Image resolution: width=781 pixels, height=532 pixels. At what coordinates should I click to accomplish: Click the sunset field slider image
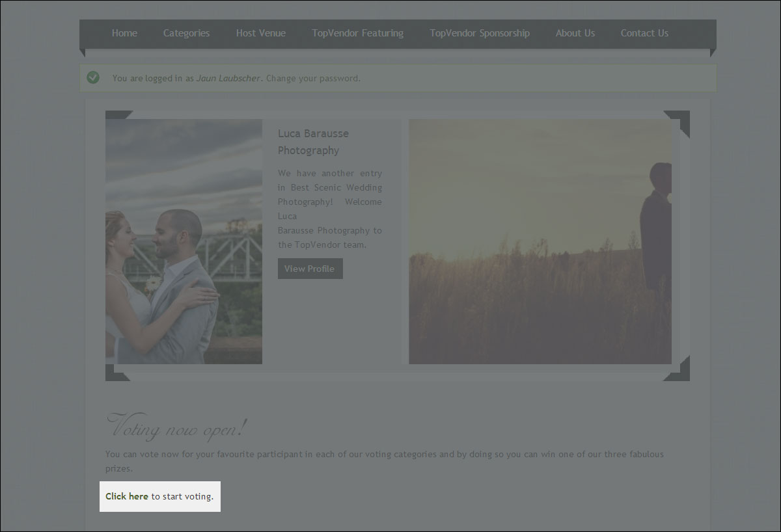click(x=540, y=241)
